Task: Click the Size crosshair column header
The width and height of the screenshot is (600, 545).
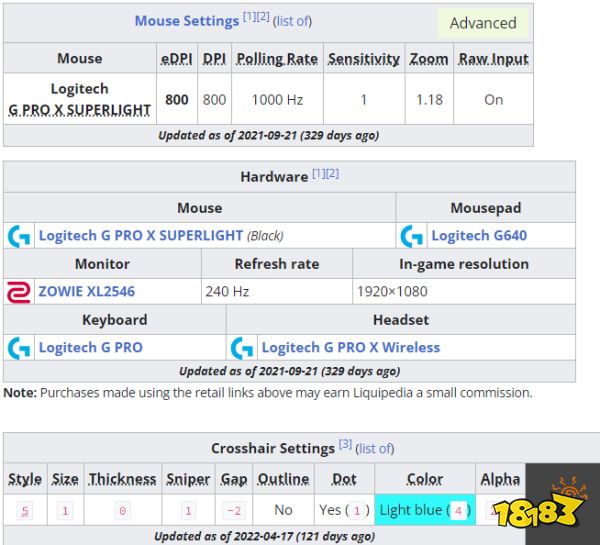Action: pyautogui.click(x=65, y=479)
